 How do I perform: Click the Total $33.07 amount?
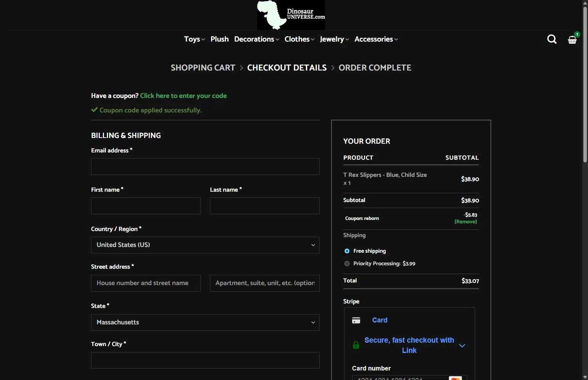470,281
